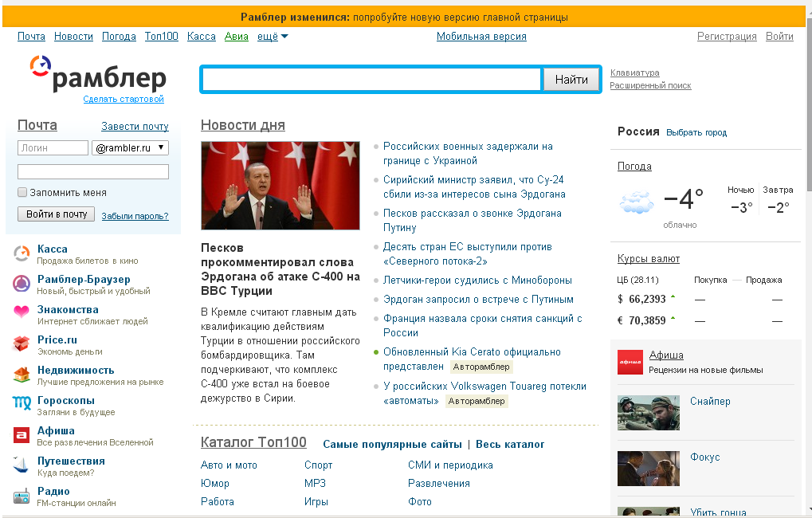This screenshot has height=518, width=812.
Task: Click the Рамблер-Браузер purple icon
Action: (x=22, y=284)
